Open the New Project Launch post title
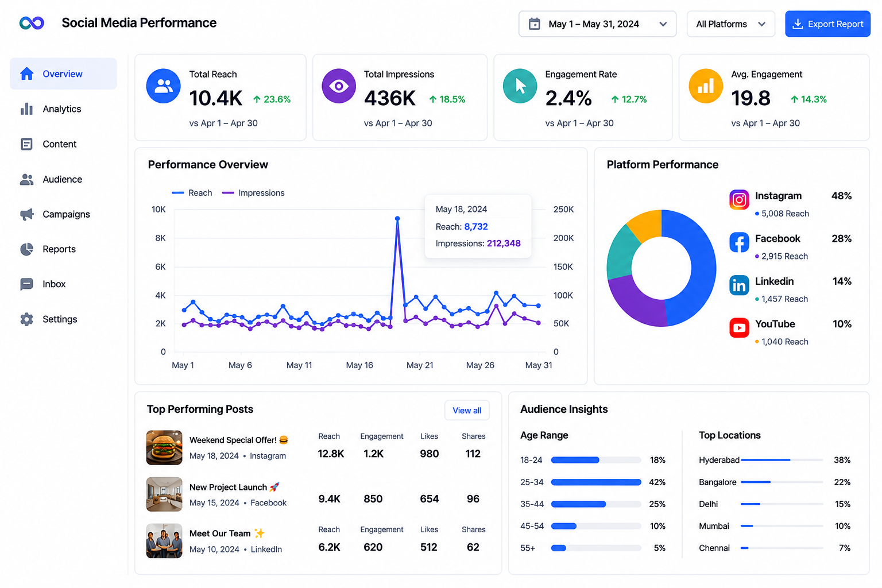882x588 pixels. pyautogui.click(x=234, y=487)
